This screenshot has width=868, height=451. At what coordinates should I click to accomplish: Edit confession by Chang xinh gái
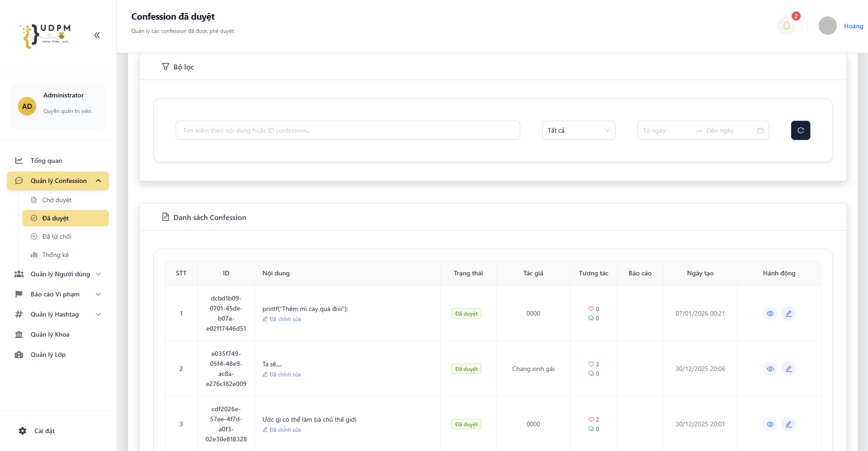click(x=788, y=369)
